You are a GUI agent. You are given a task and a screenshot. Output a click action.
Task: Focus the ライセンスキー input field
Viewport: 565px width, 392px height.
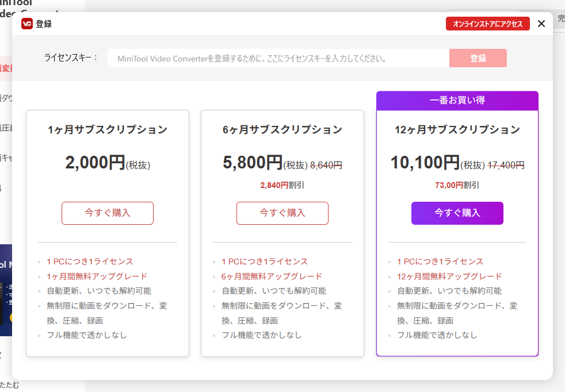(278, 58)
